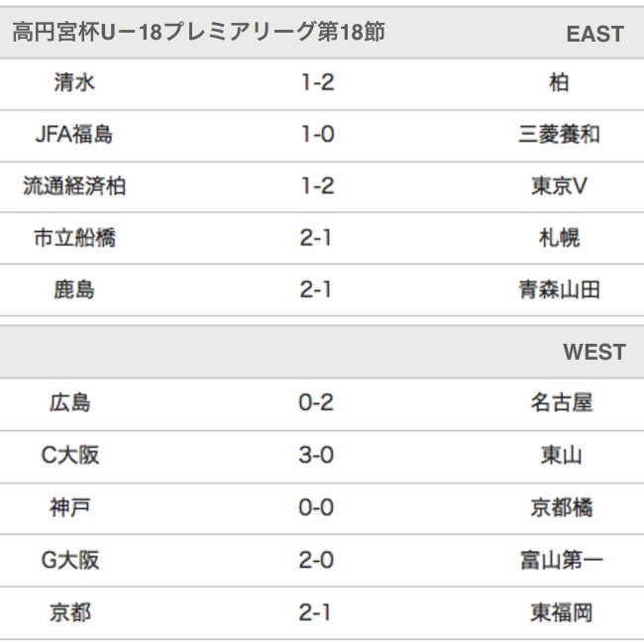Click the 三菱養和 team name

(x=560, y=135)
